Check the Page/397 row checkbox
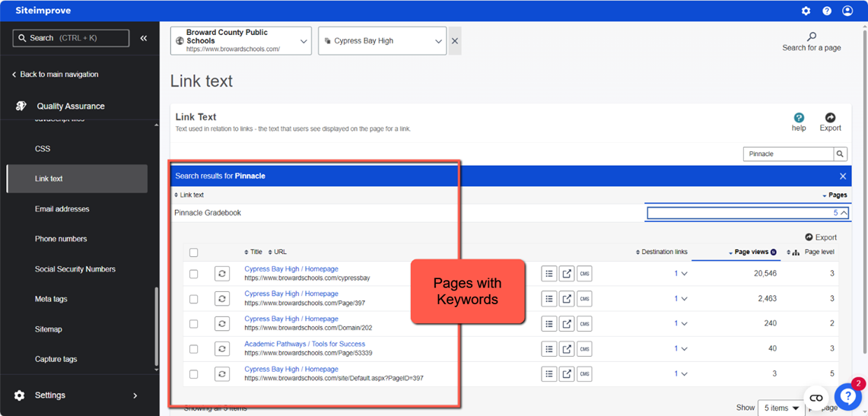The image size is (868, 416). [x=194, y=299]
